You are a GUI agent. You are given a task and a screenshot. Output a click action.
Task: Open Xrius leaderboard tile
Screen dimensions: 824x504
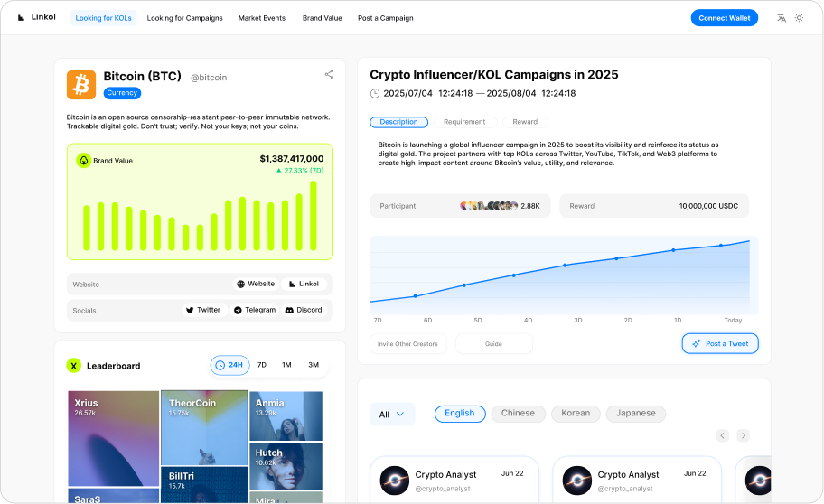pos(114,438)
